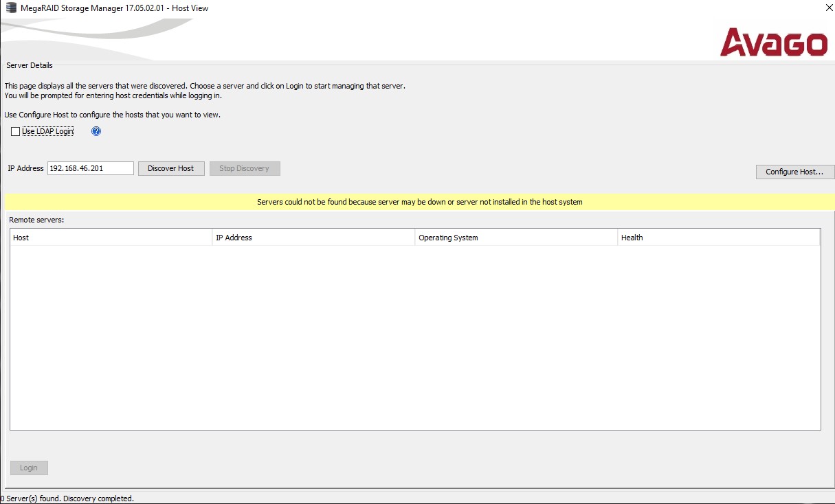Viewport: 835px width, 504px height.
Task: Click the Login button
Action: click(x=29, y=468)
